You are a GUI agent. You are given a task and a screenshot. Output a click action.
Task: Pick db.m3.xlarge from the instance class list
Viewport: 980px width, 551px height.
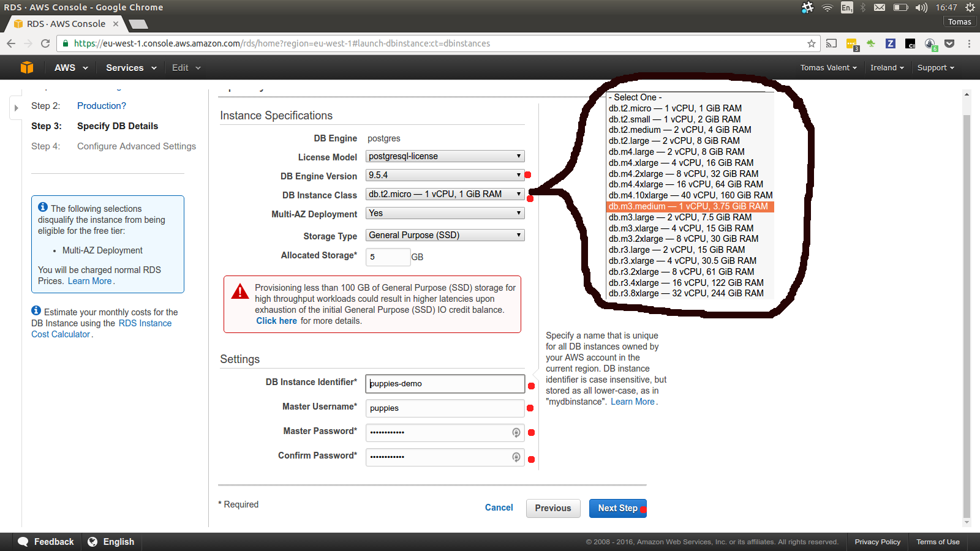(x=690, y=228)
